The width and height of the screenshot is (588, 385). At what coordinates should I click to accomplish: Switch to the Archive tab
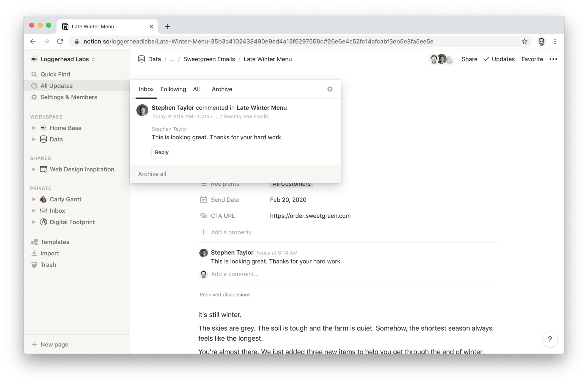click(x=222, y=89)
